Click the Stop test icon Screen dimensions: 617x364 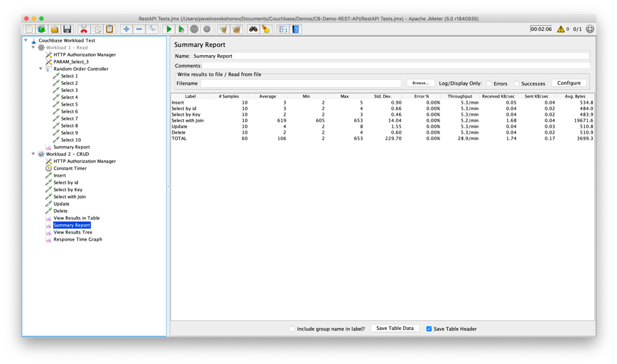[194, 29]
